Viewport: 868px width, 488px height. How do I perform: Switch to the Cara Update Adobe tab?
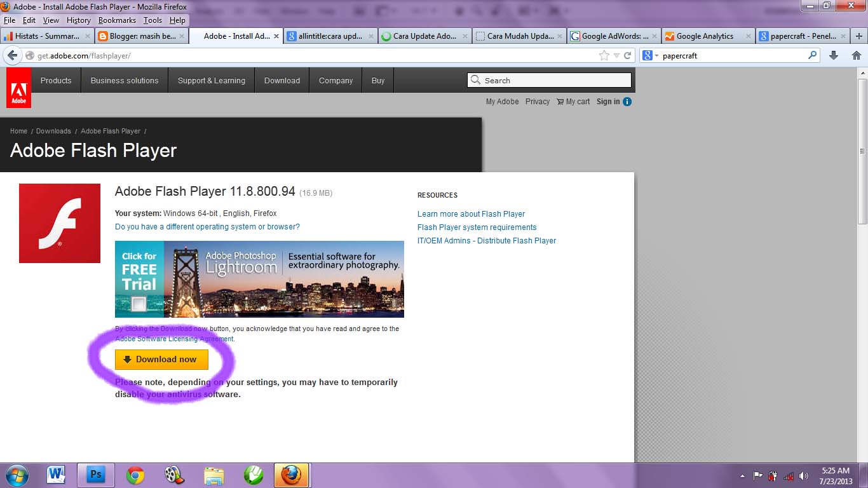(x=424, y=36)
